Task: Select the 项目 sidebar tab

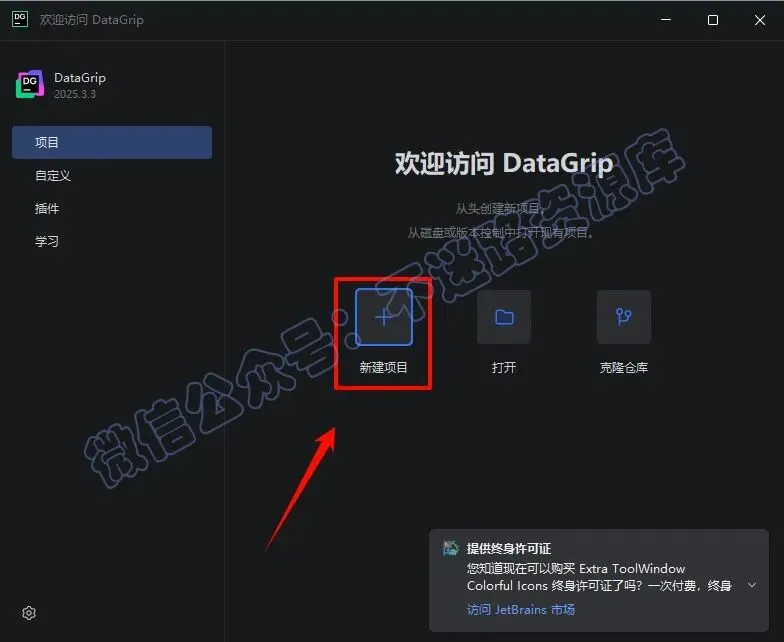Action: 112,142
